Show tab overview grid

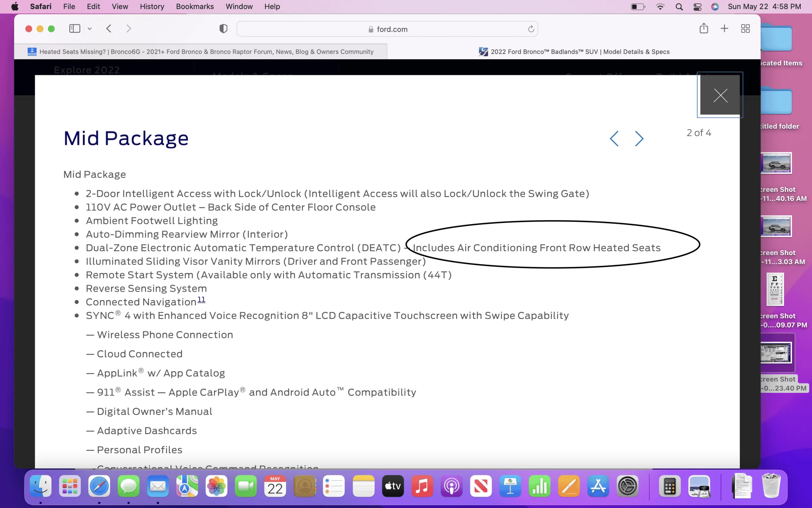pos(745,28)
